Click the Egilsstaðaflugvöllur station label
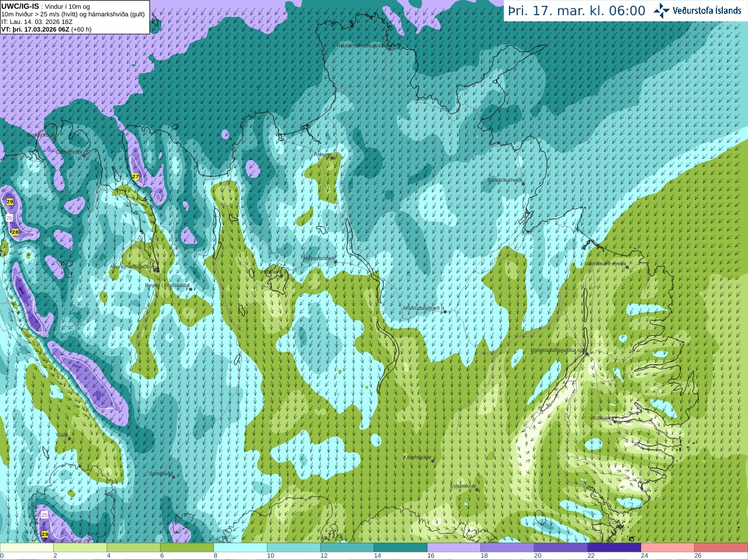Screen dimensions: 748x560 click(x=557, y=350)
